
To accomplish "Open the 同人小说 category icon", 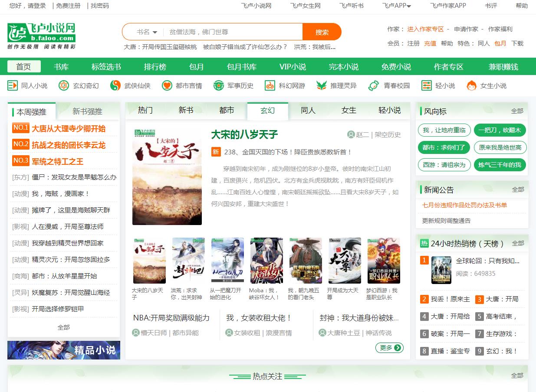I will [13, 85].
